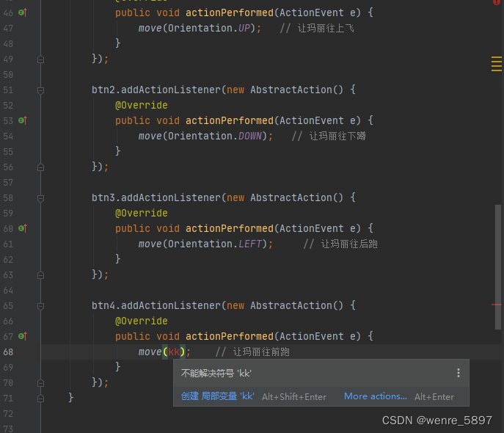
Task: Click the '创建 局部变量 kk' quick fix link
Action: tap(218, 396)
